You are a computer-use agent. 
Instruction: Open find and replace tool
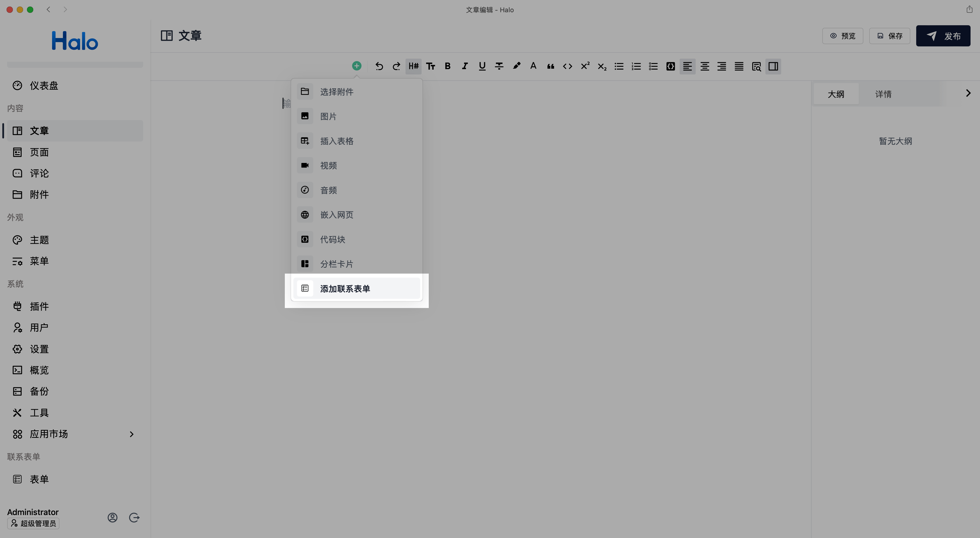[x=756, y=66]
